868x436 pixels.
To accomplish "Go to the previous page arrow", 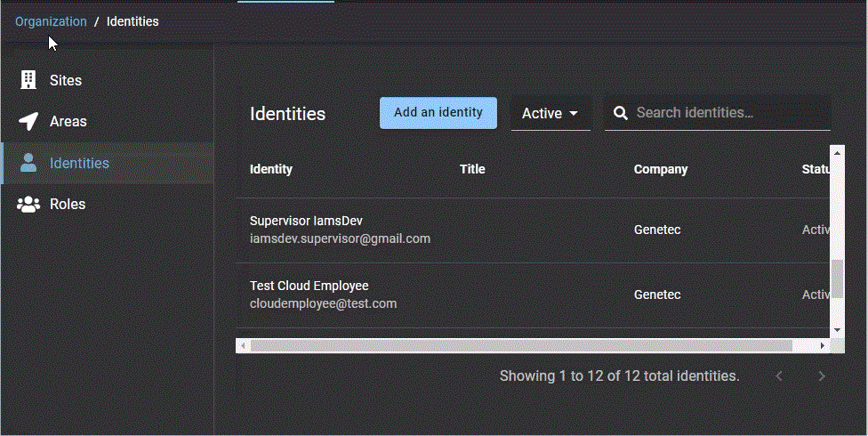I will 779,376.
